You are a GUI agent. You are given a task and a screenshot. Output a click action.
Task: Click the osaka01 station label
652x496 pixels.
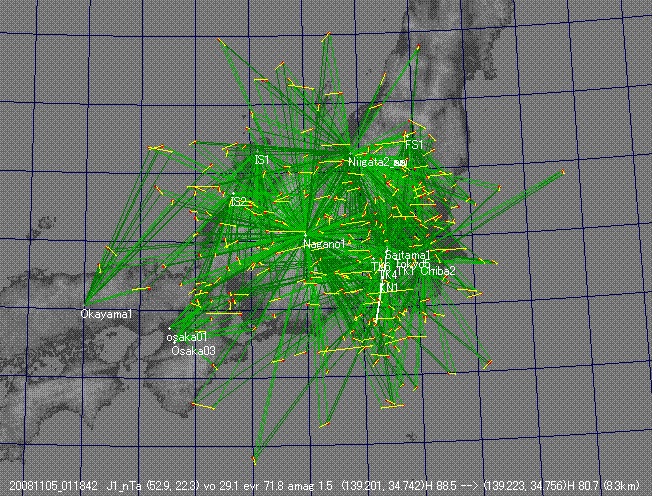pyautogui.click(x=187, y=337)
